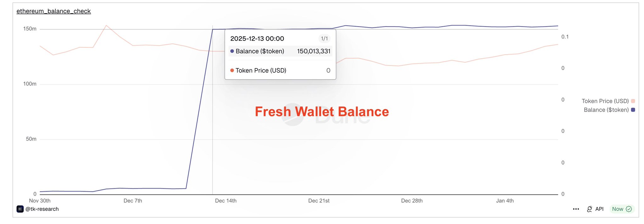Open the ethereum_balance_check query title link
The width and height of the screenshot is (644, 224).
(x=53, y=11)
